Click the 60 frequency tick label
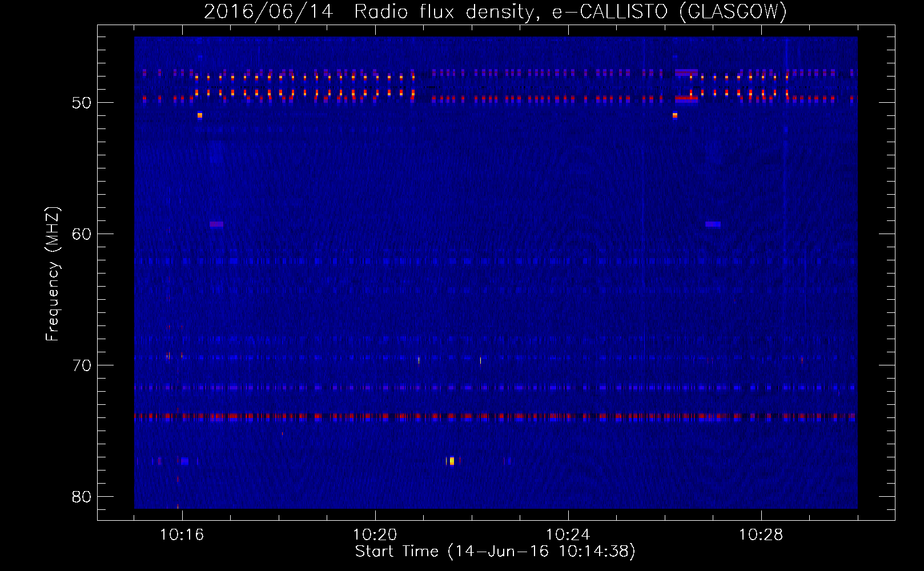The height and width of the screenshot is (571, 924). [x=82, y=234]
